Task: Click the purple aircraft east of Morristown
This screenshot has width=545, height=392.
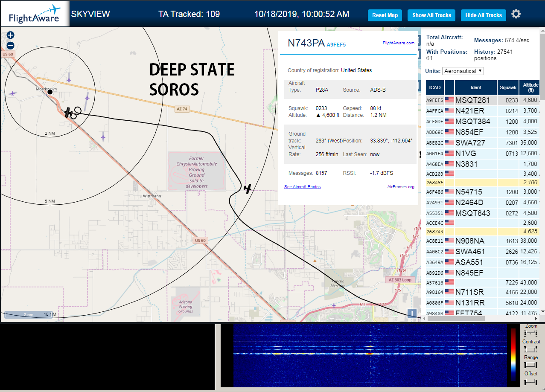Action: click(x=87, y=98)
